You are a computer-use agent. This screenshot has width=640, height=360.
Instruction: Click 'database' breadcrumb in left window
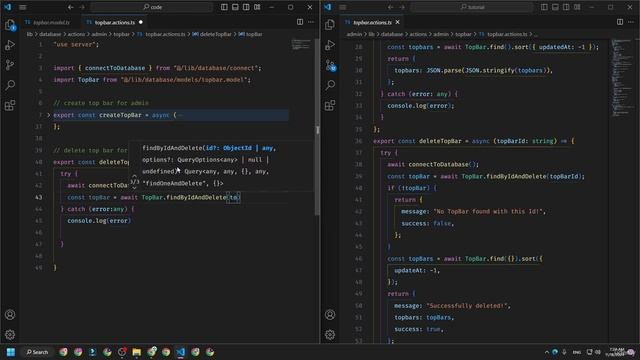[50, 34]
